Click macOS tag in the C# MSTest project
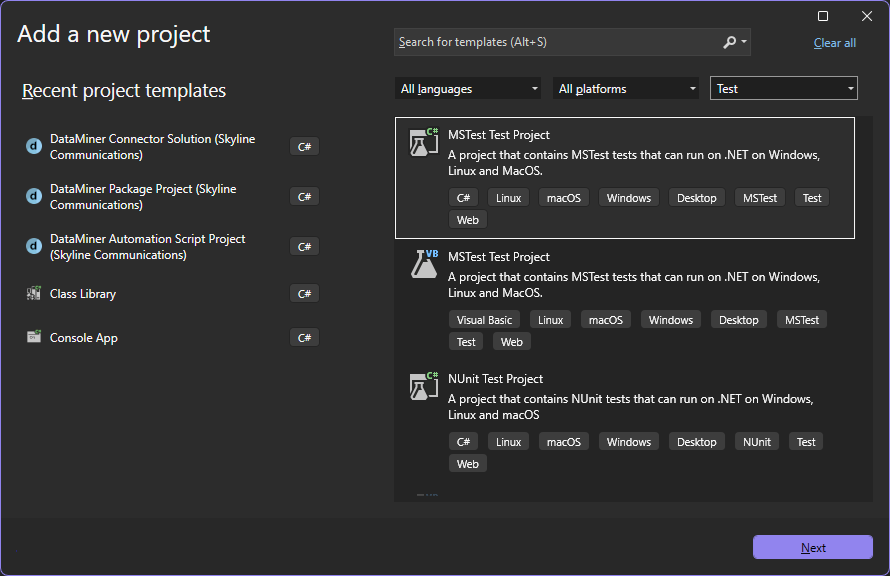 coord(564,197)
